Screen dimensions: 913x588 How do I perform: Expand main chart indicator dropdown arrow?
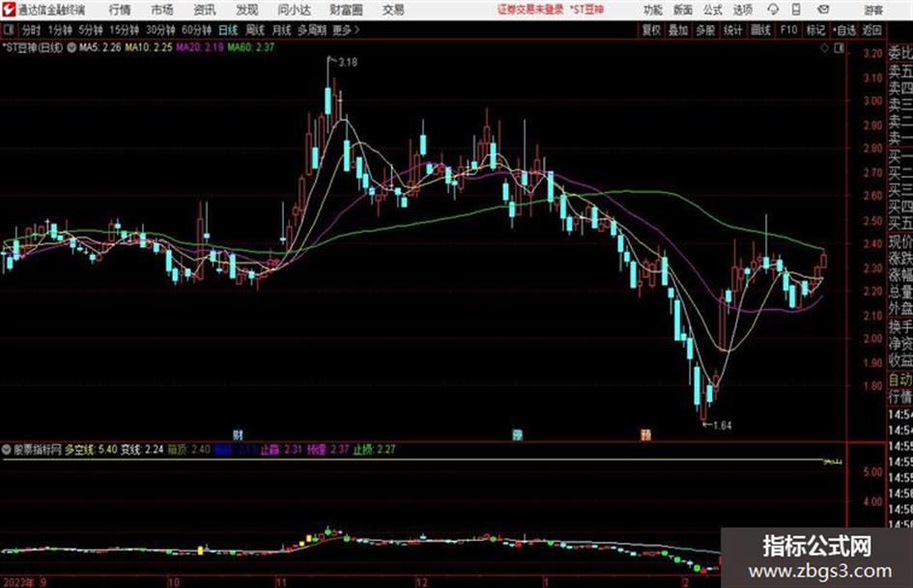click(x=71, y=47)
